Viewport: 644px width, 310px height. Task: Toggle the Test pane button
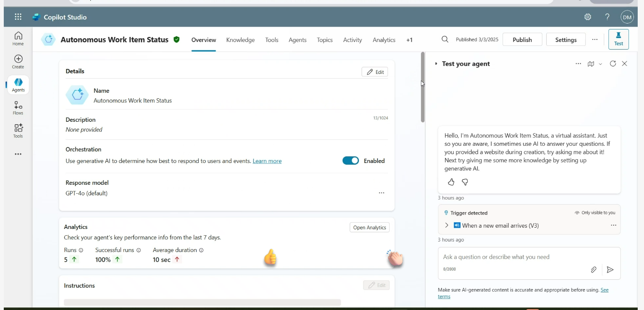click(x=618, y=39)
